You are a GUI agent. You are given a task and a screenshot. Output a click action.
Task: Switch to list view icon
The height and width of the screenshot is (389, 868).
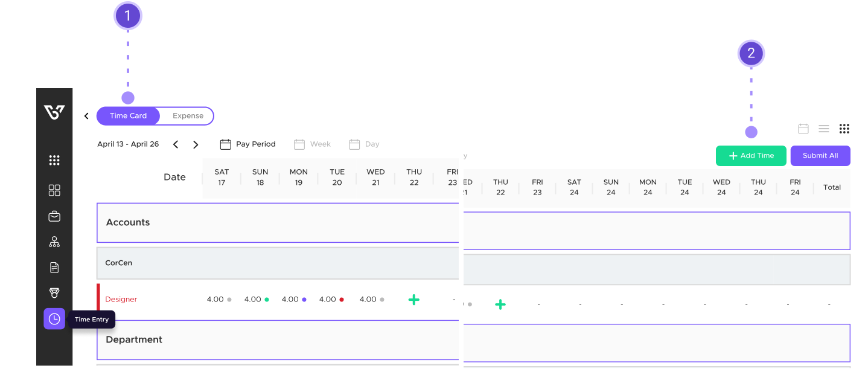[823, 129]
